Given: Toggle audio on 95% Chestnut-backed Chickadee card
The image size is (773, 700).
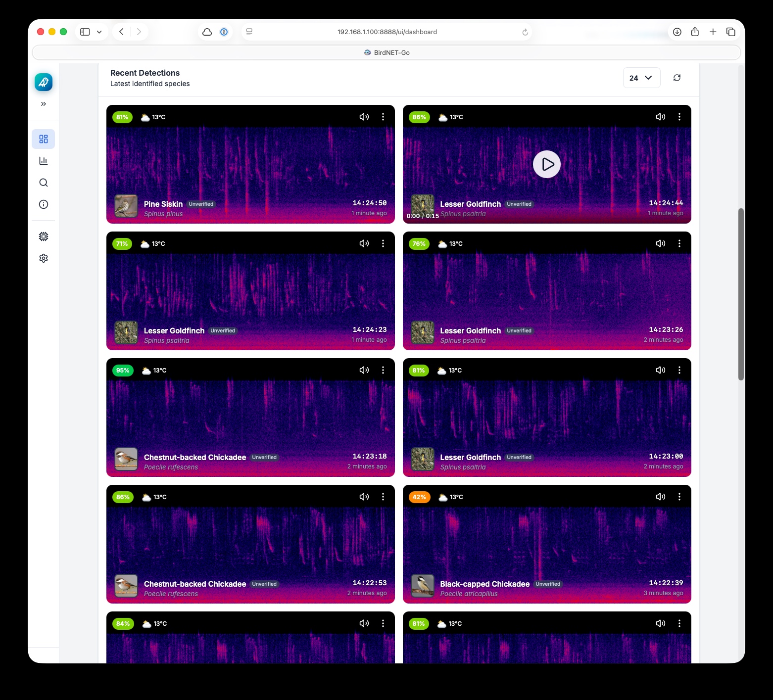Looking at the screenshot, I should click(x=364, y=370).
